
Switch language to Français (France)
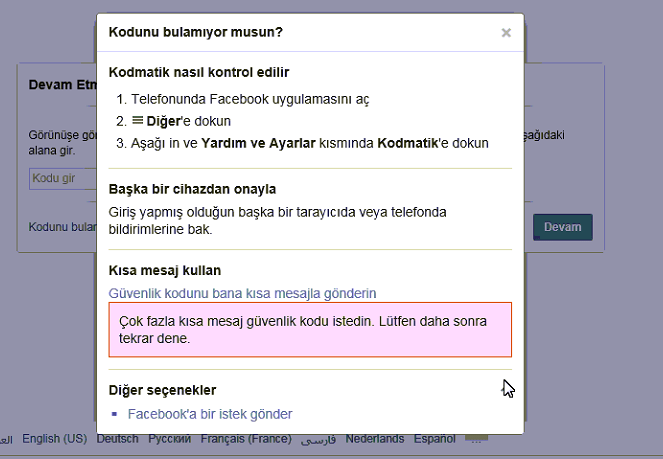[x=246, y=439]
